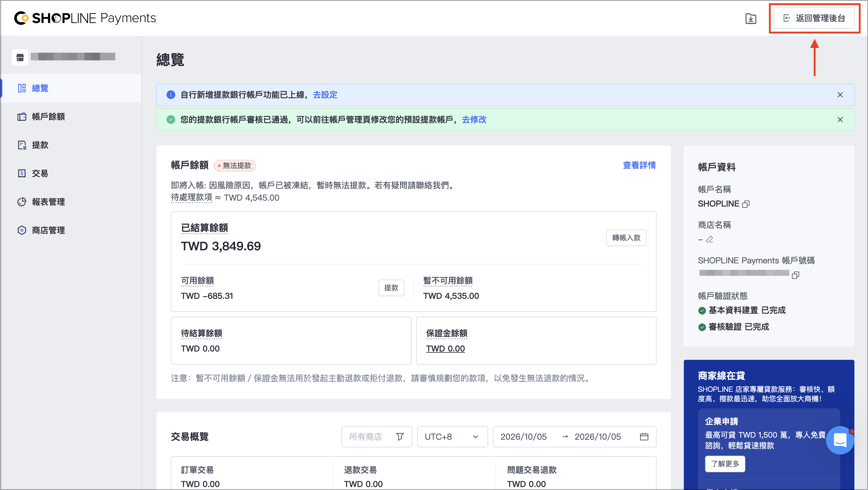The height and width of the screenshot is (490, 868).
Task: Click 可用餘額 dotted label
Action: click(197, 281)
